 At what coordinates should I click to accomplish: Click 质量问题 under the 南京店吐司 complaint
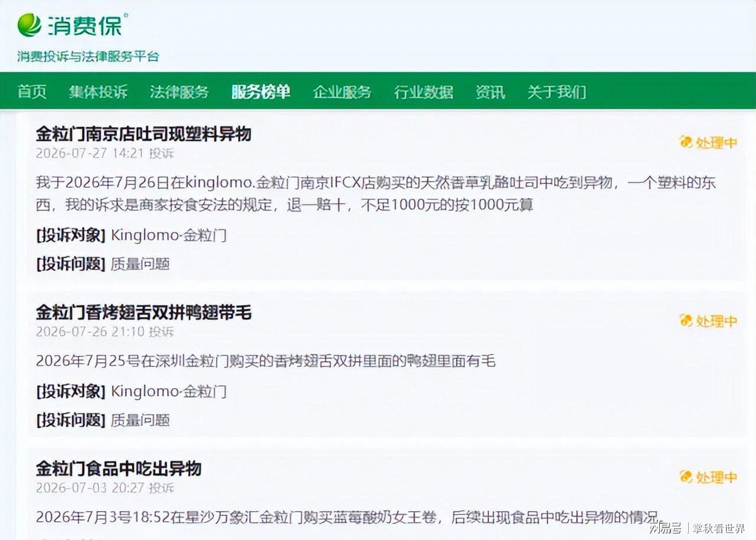141,264
